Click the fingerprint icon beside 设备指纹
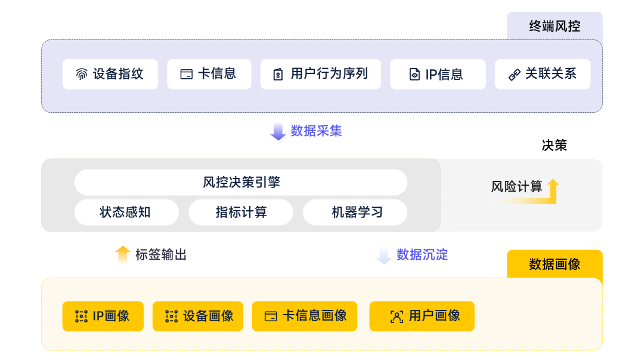644x363 pixels. (x=82, y=75)
